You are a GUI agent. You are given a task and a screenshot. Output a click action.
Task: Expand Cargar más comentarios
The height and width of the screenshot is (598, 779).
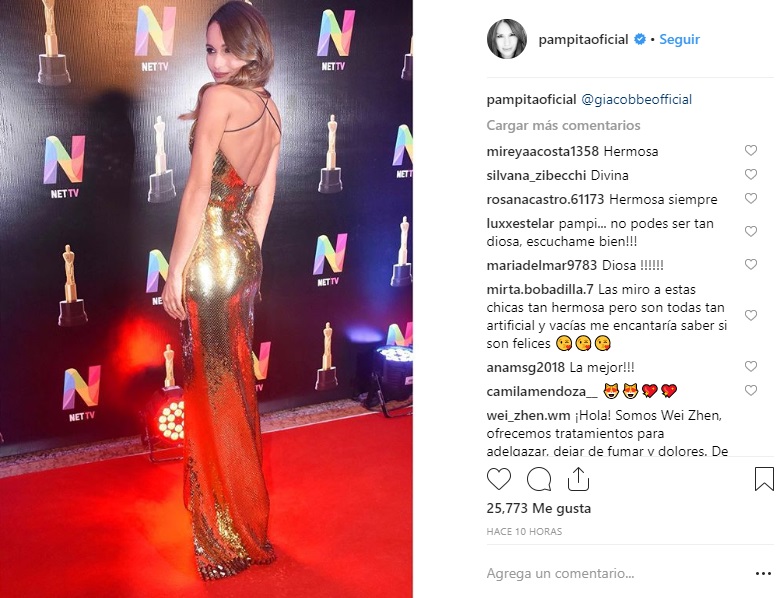click(563, 125)
